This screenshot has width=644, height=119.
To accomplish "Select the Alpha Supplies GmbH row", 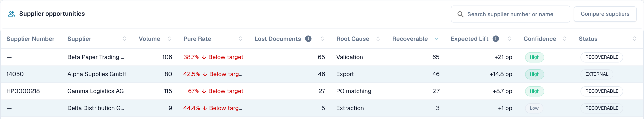I will pos(322,74).
